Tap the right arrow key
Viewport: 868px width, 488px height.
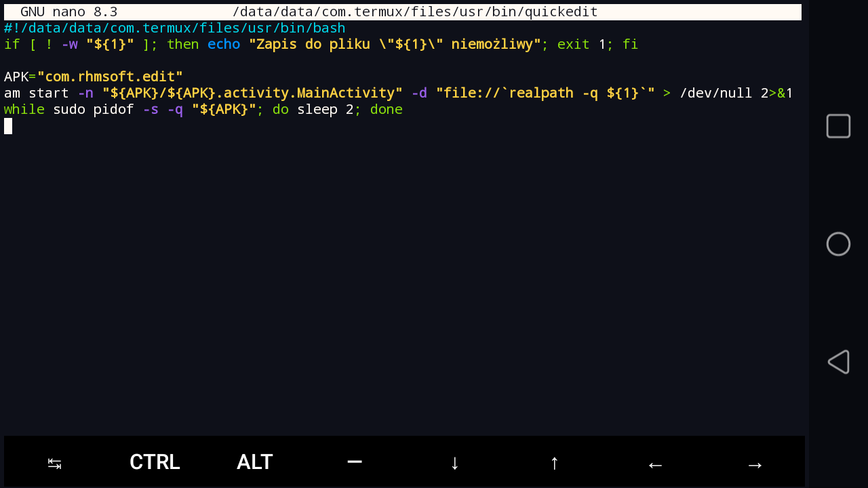[754, 464]
